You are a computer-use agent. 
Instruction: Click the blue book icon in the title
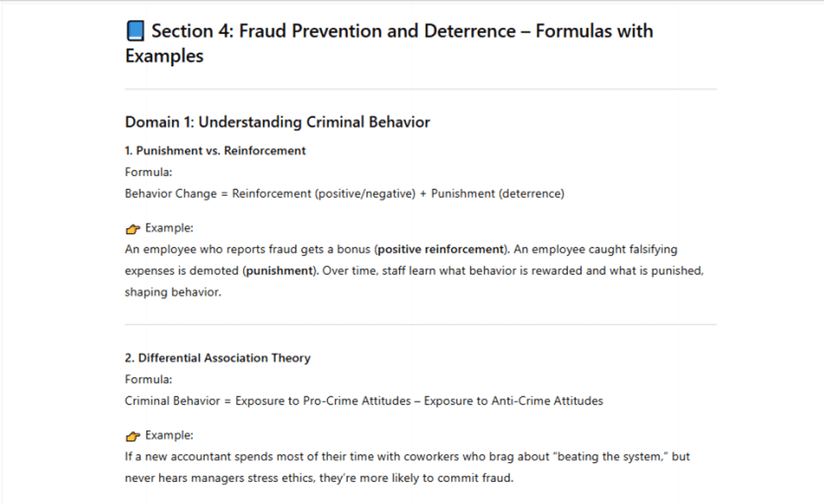pyautogui.click(x=135, y=32)
